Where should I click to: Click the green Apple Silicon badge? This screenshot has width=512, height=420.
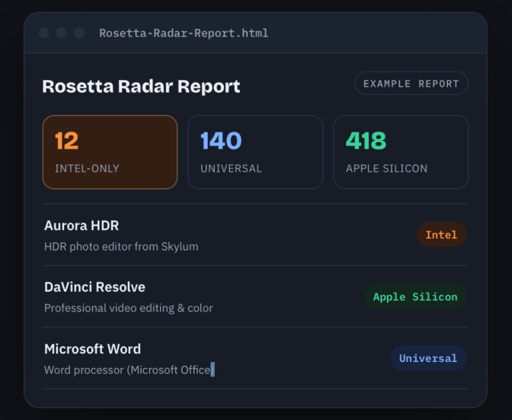(x=415, y=297)
